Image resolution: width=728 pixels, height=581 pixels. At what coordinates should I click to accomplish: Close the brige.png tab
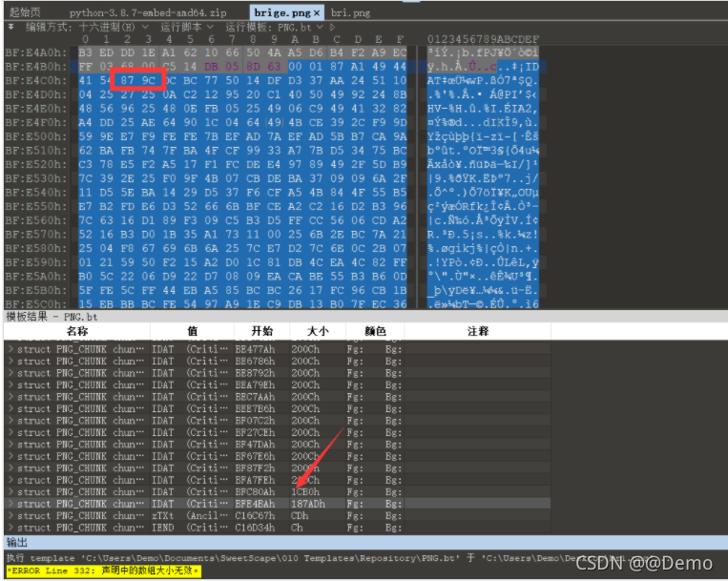(317, 13)
